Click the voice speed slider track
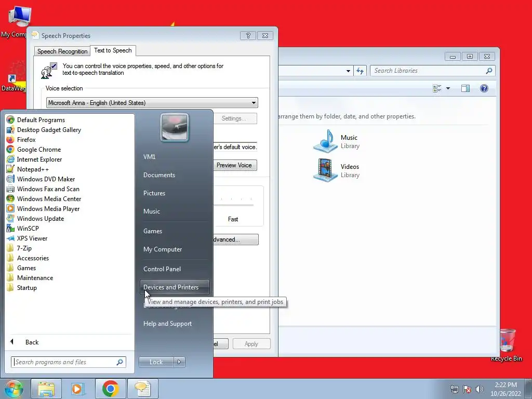This screenshot has height=399, width=532. point(233,205)
